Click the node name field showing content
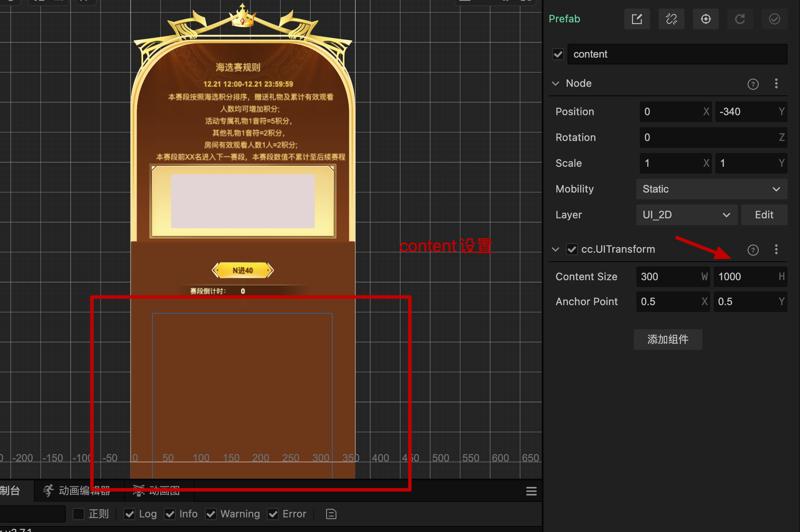The image size is (800, 532). tap(677, 54)
